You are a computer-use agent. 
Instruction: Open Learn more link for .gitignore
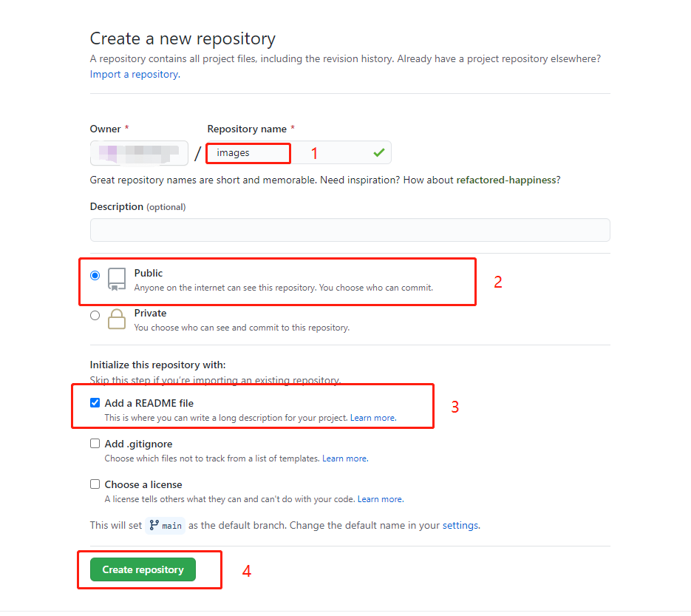pyautogui.click(x=345, y=458)
